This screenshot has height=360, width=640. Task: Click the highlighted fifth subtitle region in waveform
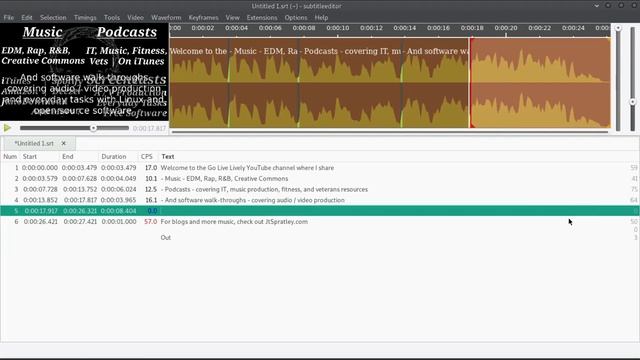[540, 83]
